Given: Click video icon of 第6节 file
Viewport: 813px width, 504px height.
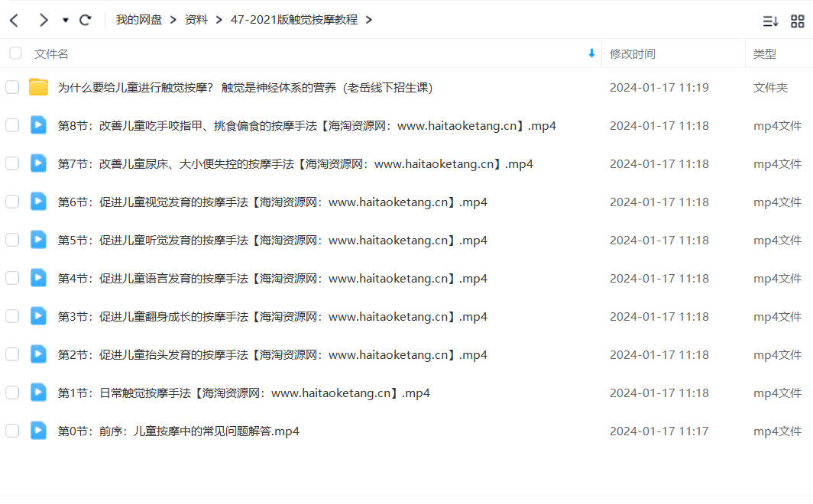Looking at the screenshot, I should tap(38, 201).
